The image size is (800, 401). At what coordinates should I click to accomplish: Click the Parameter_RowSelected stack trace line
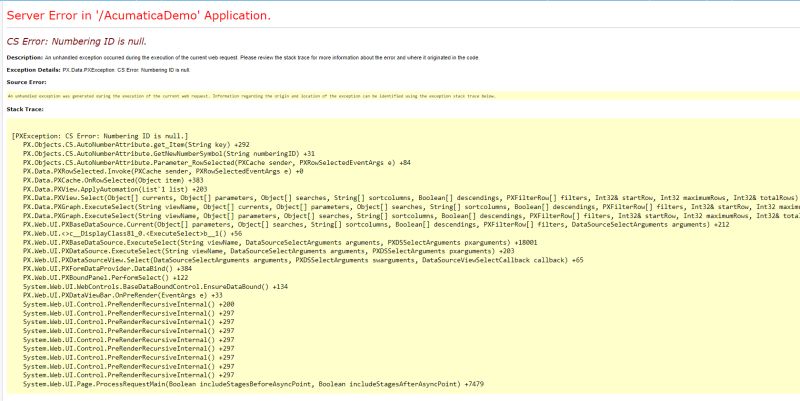click(x=217, y=163)
